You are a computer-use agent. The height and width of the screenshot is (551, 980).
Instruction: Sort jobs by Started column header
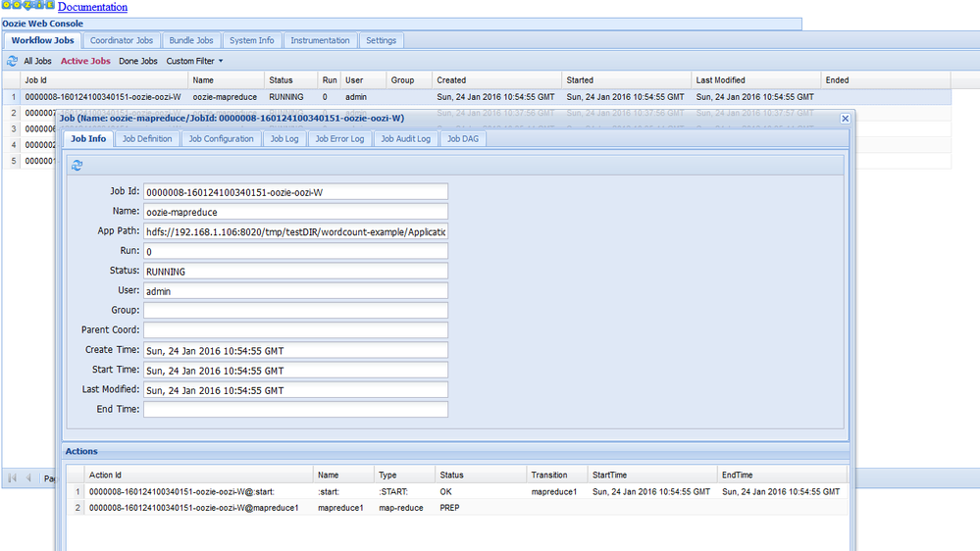626,80
